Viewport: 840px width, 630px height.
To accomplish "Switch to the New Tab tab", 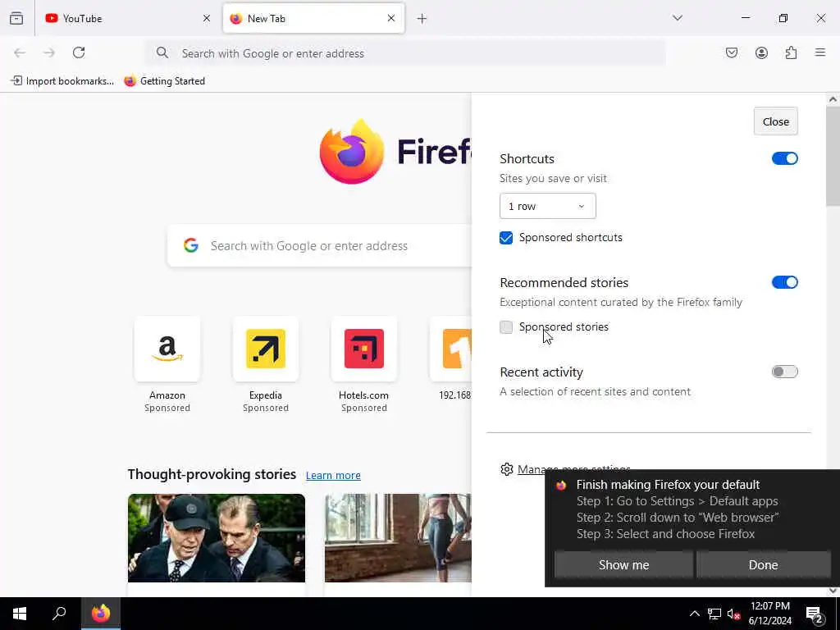I will coord(313,18).
